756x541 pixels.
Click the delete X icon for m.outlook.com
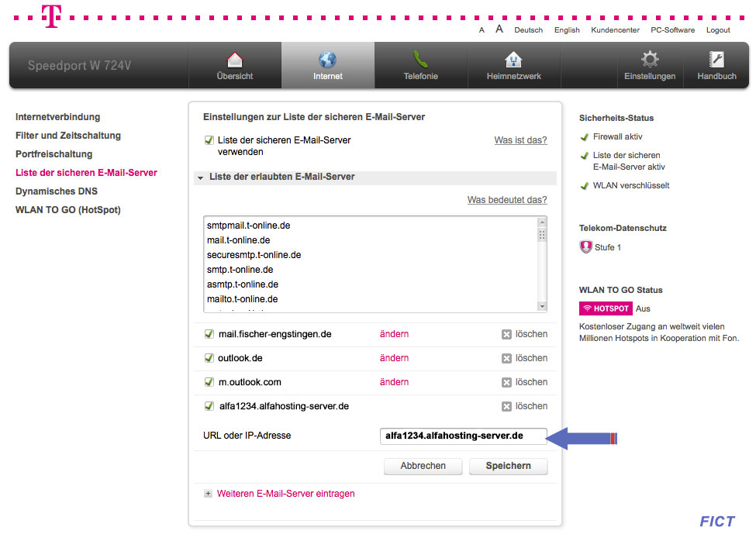point(506,383)
